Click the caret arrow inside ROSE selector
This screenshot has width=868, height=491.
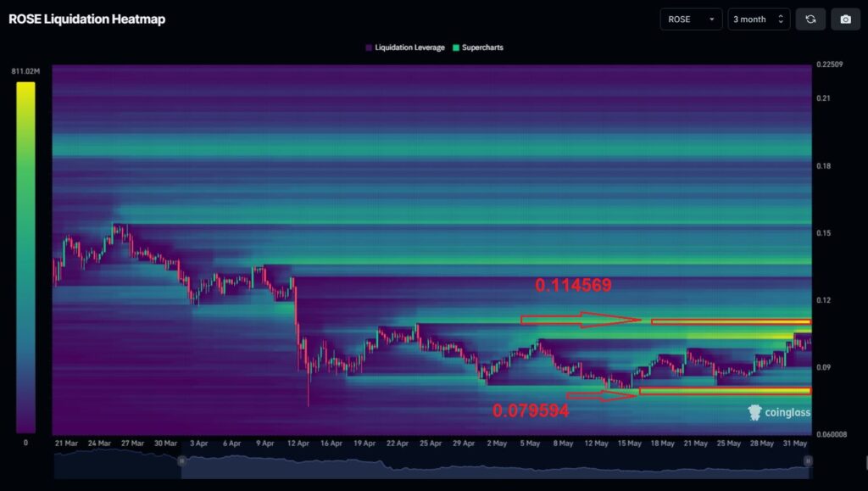pyautogui.click(x=712, y=19)
